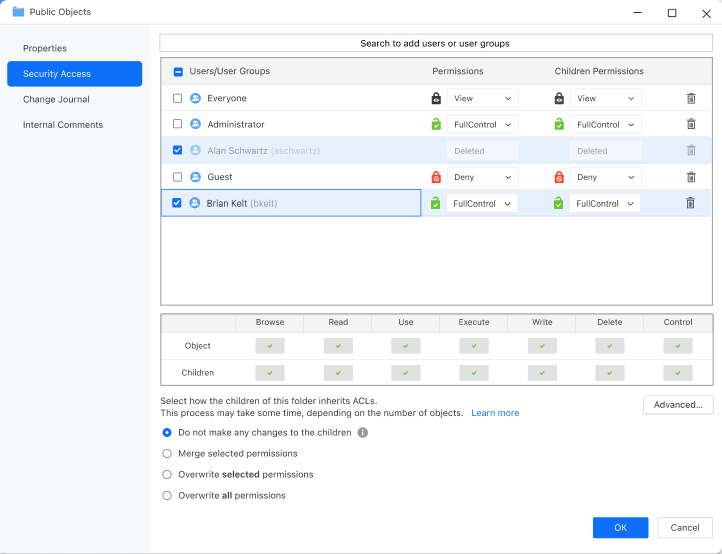Toggle the Users/User Groups select-all checkbox
Viewport: 722px width, 554px height.
pyautogui.click(x=178, y=72)
